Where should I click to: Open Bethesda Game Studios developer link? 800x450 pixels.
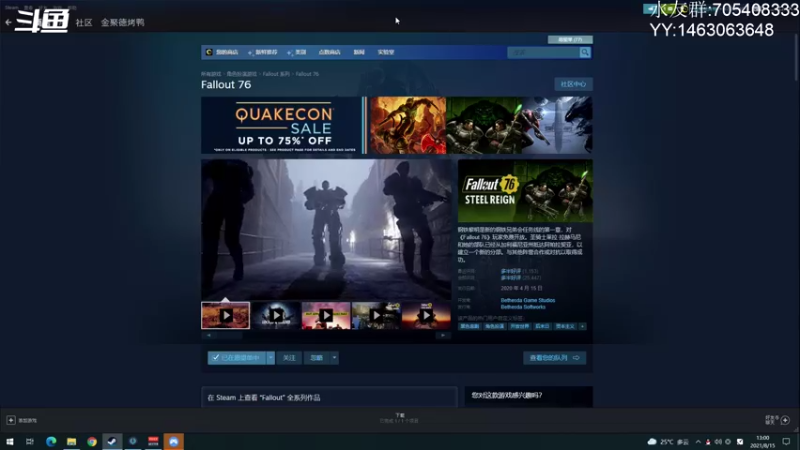[528, 301]
